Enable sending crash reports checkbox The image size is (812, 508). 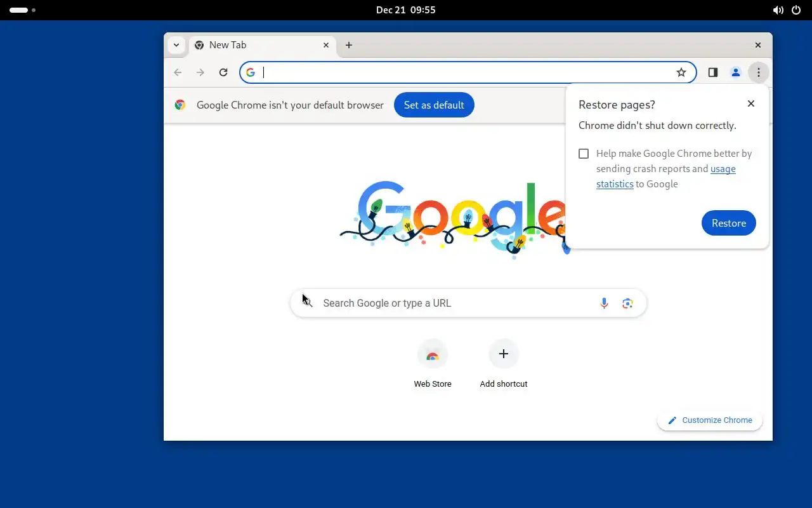click(584, 154)
